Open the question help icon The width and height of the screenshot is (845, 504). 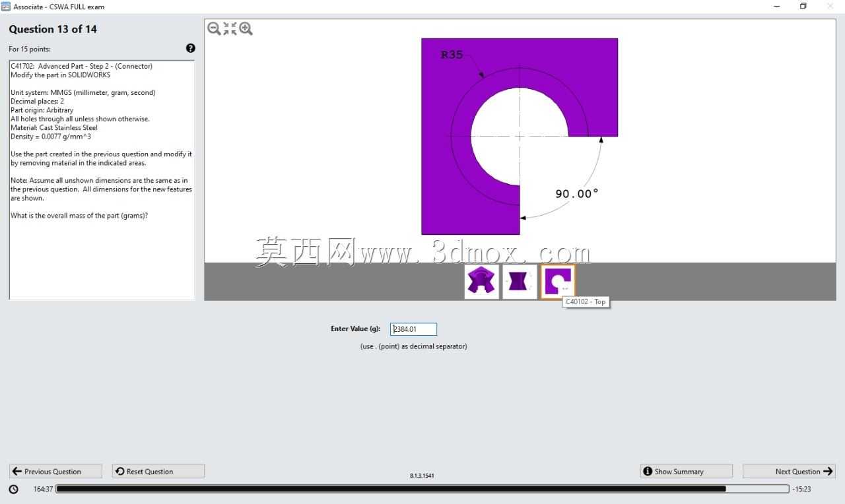[191, 48]
